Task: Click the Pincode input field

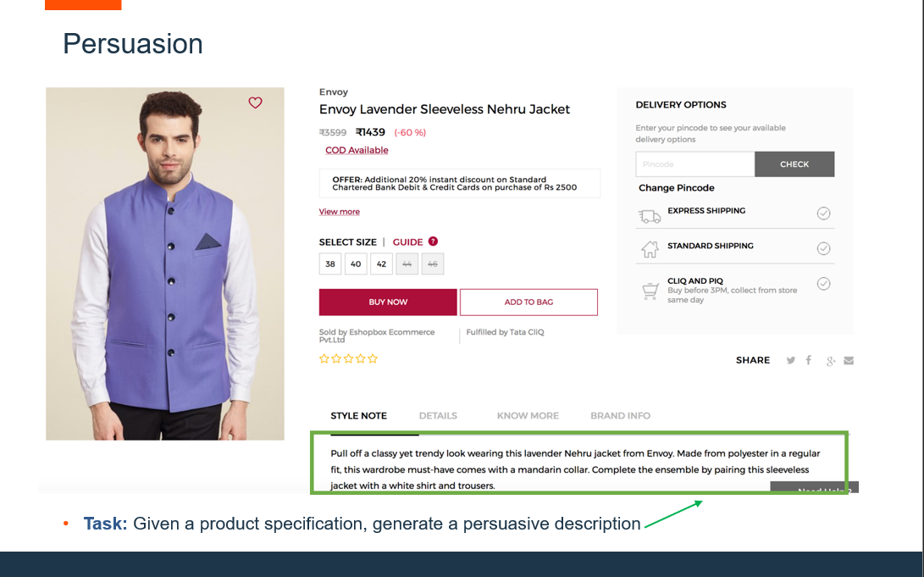Action: coord(694,164)
